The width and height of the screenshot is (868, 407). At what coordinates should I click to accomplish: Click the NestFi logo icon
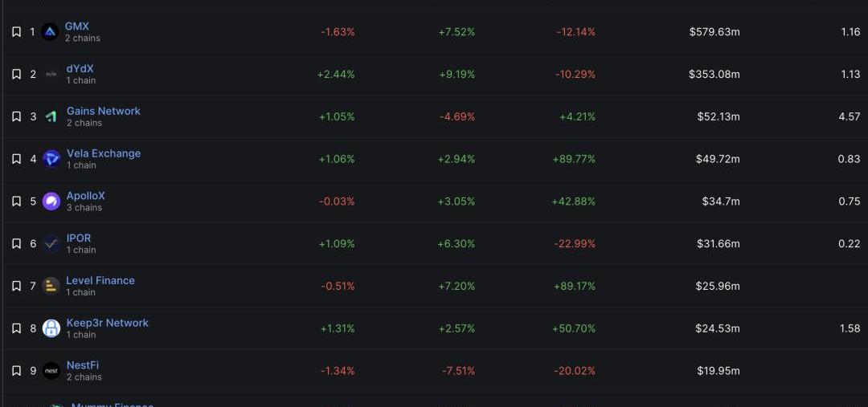pyautogui.click(x=51, y=371)
